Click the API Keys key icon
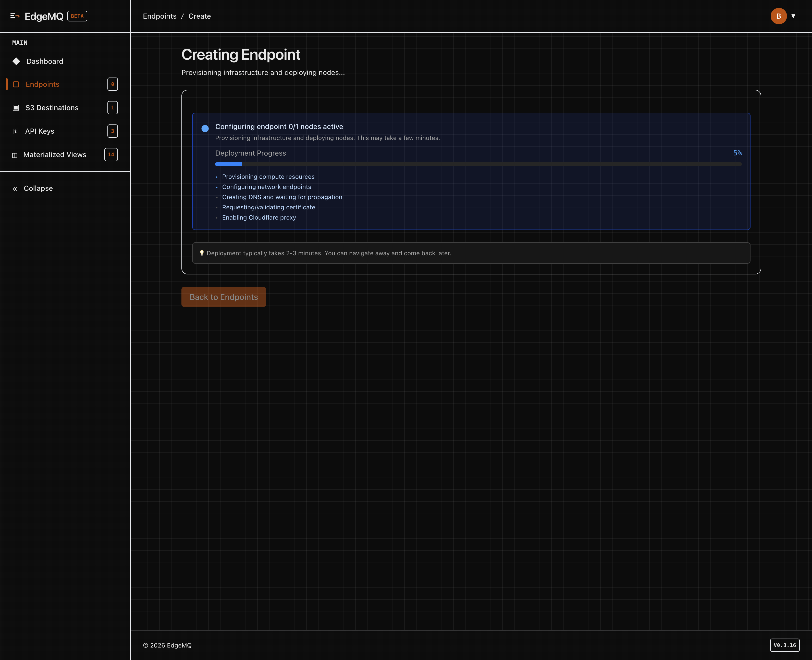Image resolution: width=812 pixels, height=660 pixels. pos(16,131)
